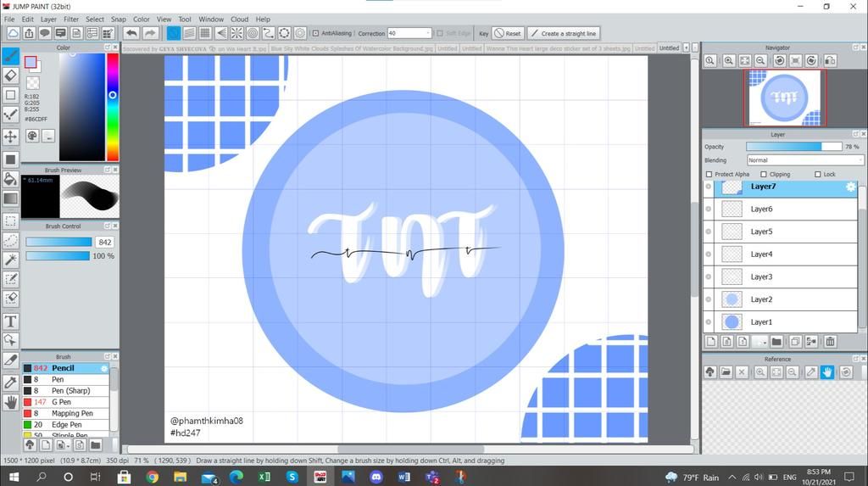868x486 pixels.
Task: Zoom in using Navigator magnifier plus
Action: (728, 61)
